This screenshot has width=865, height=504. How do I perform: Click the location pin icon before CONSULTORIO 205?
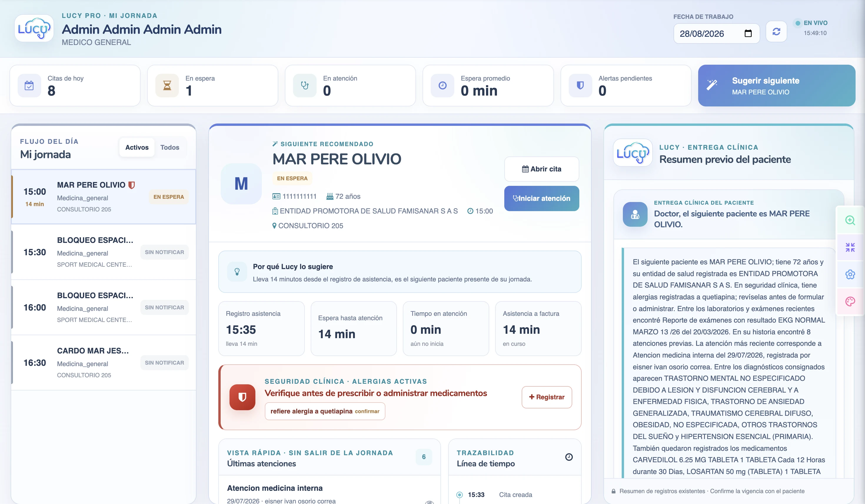[274, 226]
